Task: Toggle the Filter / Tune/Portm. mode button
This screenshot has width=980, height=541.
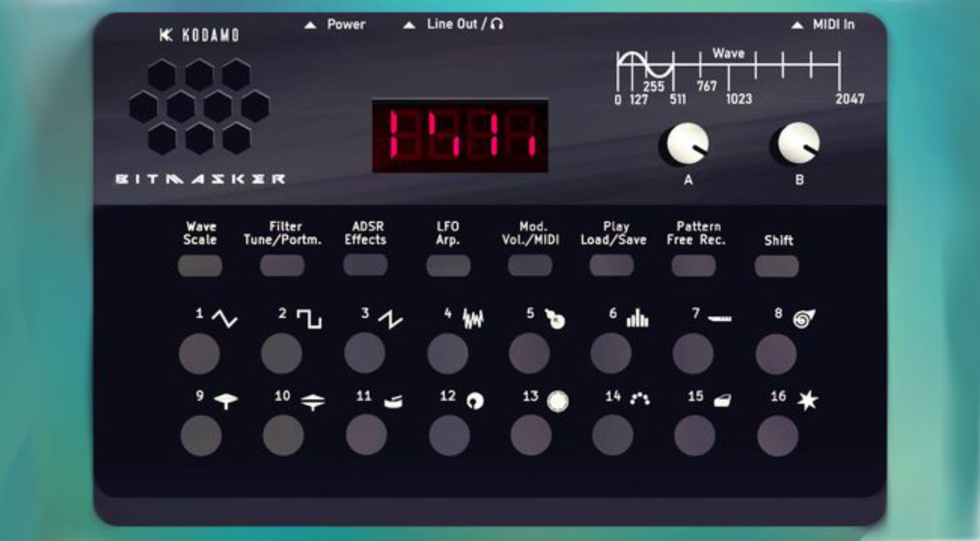Action: 282,266
